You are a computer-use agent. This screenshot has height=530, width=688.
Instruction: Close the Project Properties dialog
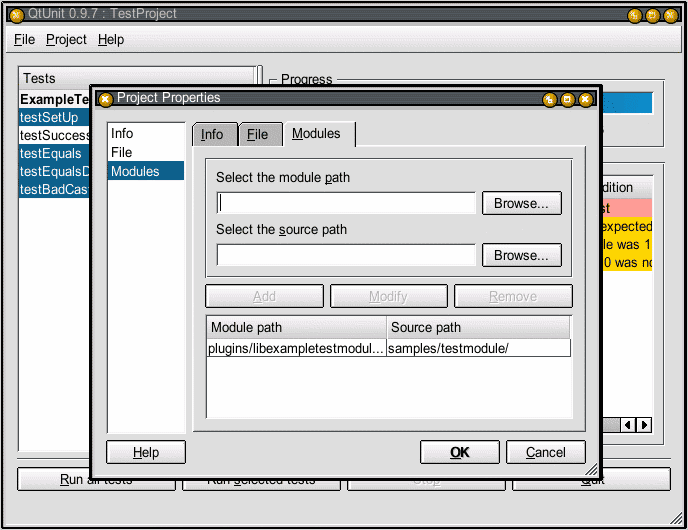(x=585, y=100)
